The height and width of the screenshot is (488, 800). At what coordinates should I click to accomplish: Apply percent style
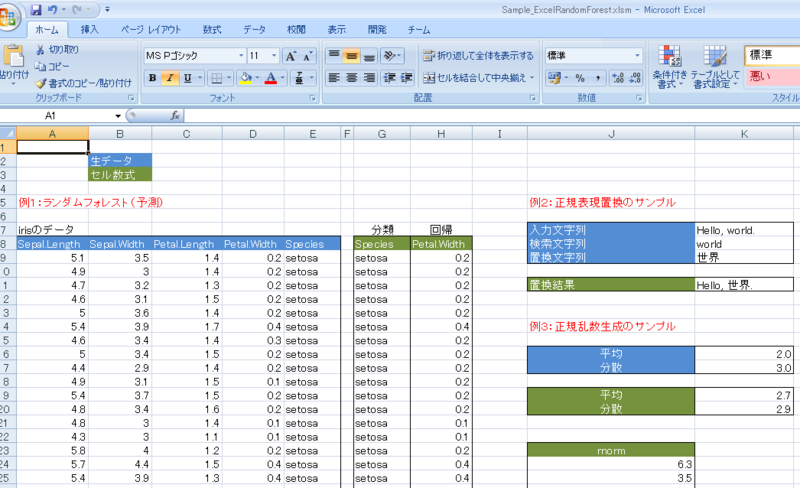[580, 78]
